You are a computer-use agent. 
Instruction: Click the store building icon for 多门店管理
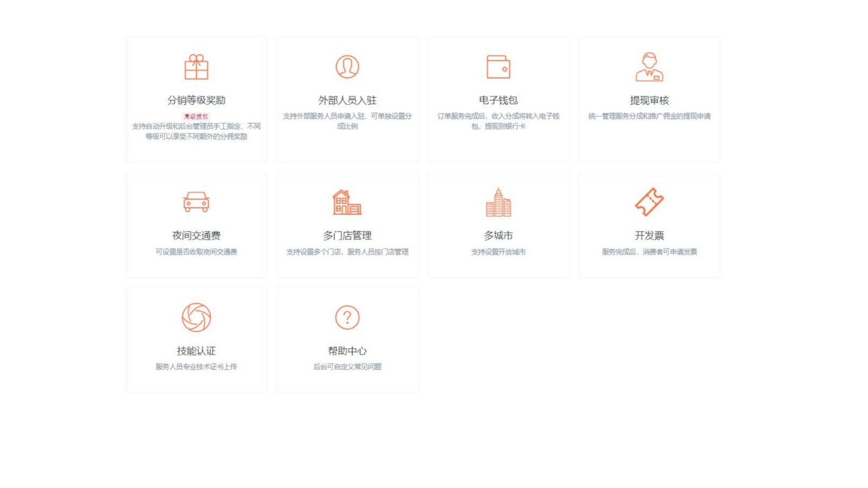coord(347,202)
